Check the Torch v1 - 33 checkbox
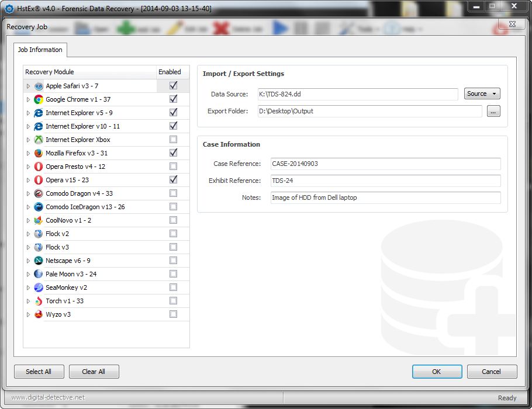This screenshot has height=409, width=532. [174, 300]
